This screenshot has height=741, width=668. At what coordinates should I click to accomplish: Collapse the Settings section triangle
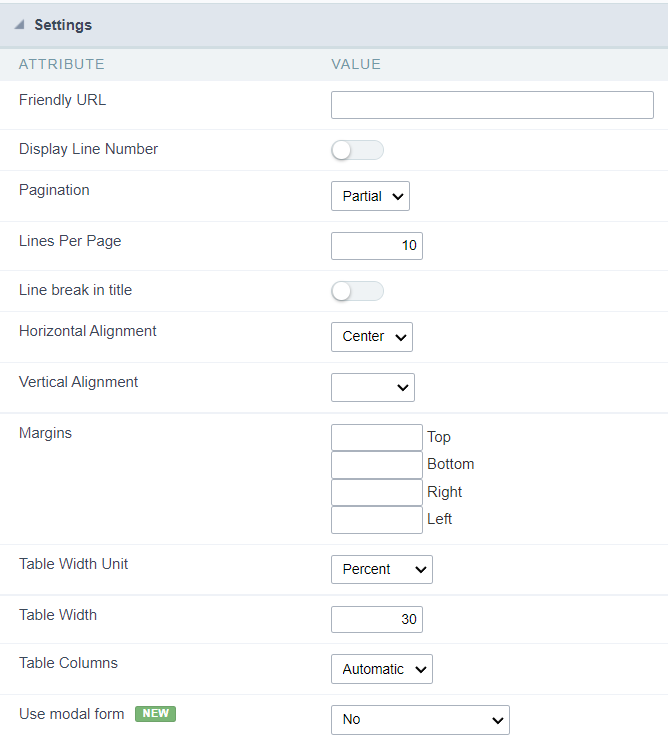19,24
